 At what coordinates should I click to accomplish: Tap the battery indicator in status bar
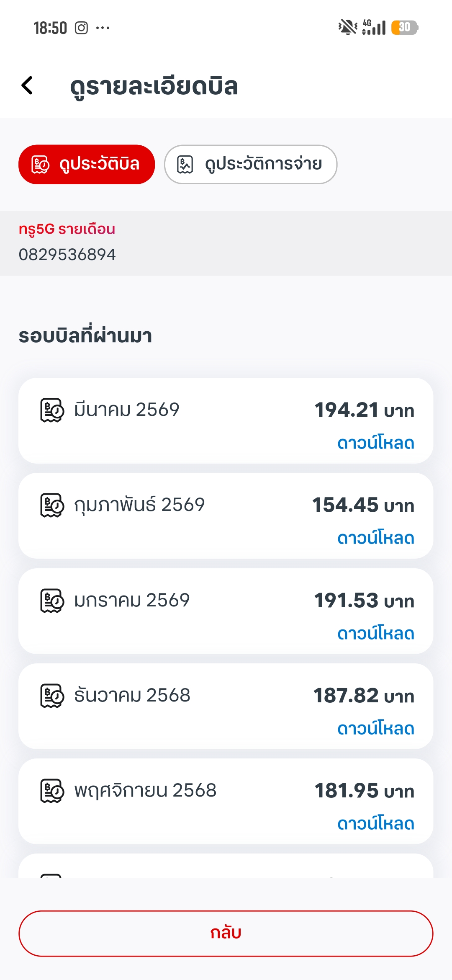click(x=404, y=28)
